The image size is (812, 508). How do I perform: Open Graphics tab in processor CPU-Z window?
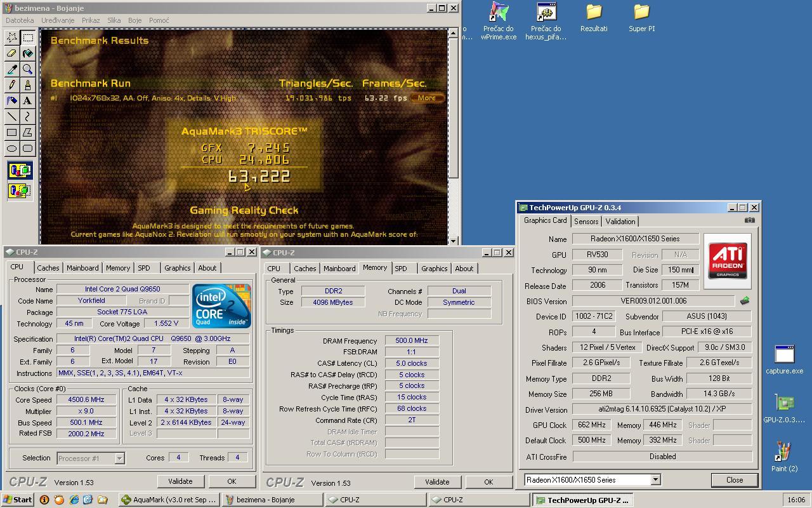coord(178,269)
